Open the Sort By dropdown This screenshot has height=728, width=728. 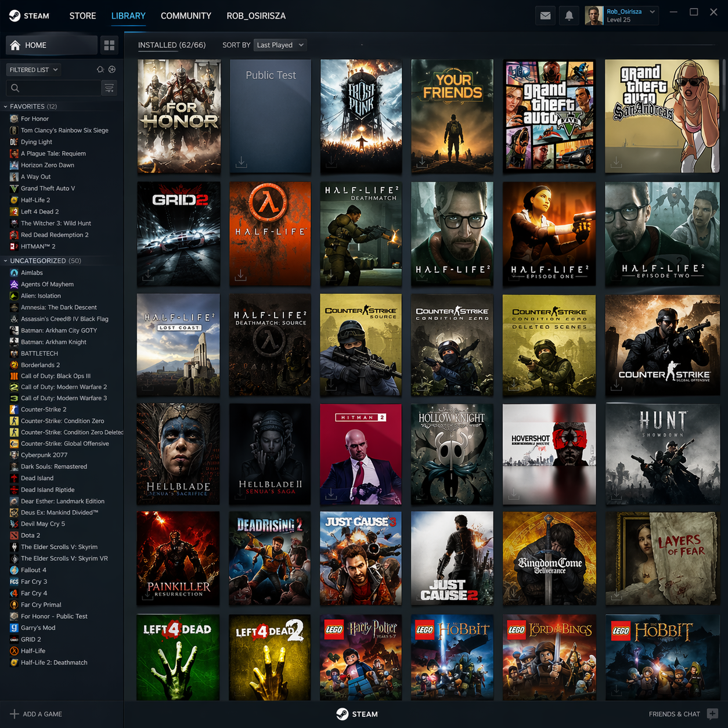[280, 45]
